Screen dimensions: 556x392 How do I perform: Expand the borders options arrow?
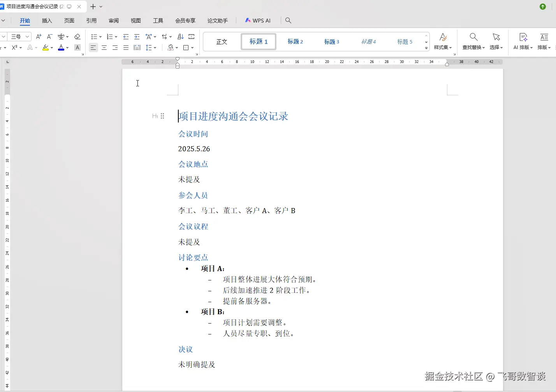tap(192, 47)
